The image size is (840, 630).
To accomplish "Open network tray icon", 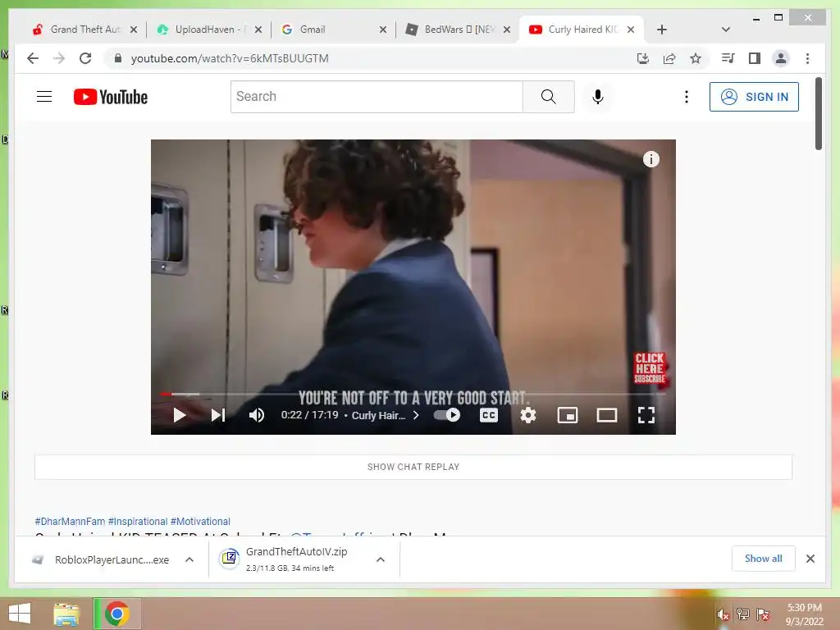I will tap(743, 614).
